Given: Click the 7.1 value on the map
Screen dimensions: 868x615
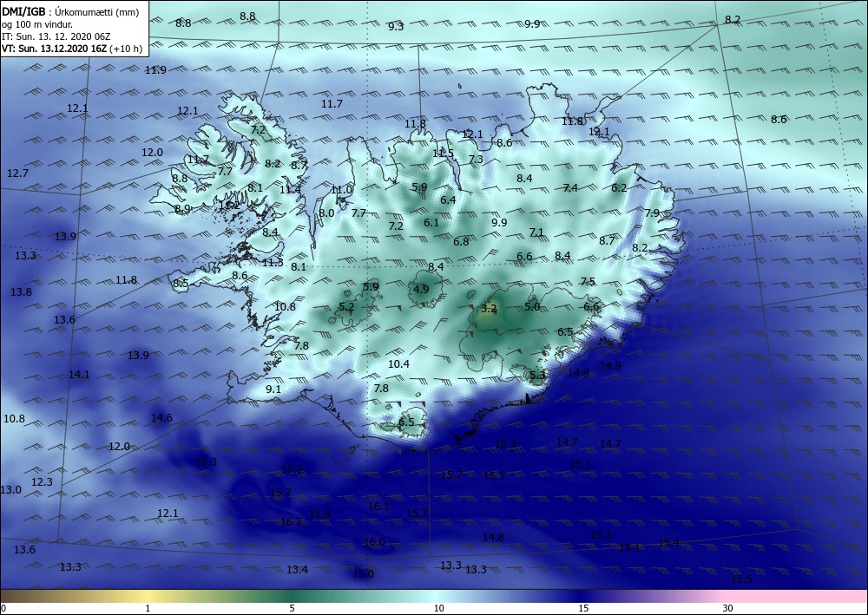Looking at the screenshot, I should [x=536, y=232].
